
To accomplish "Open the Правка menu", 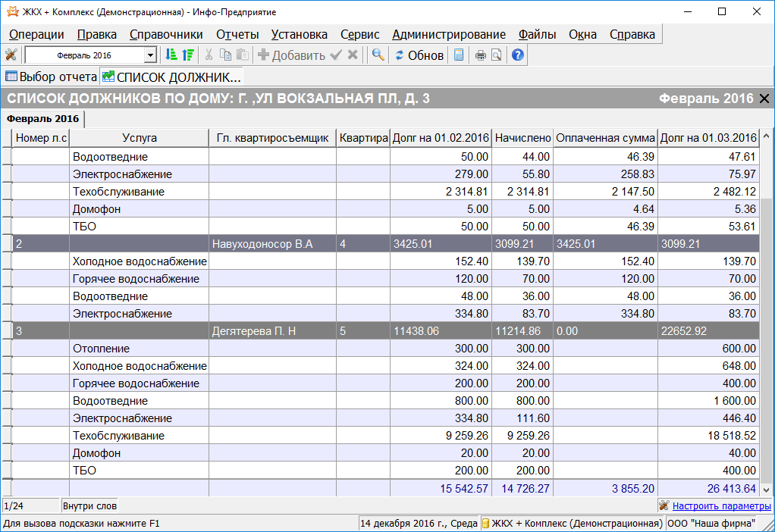I will coord(97,35).
